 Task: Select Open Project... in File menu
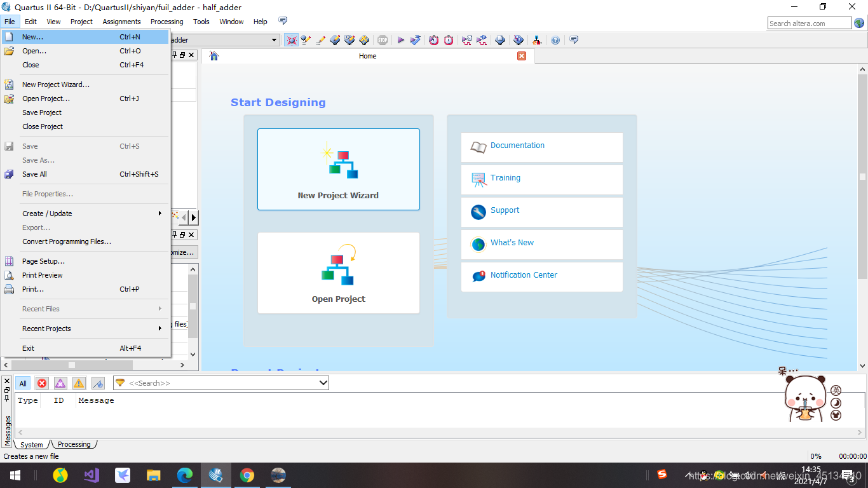coord(86,98)
